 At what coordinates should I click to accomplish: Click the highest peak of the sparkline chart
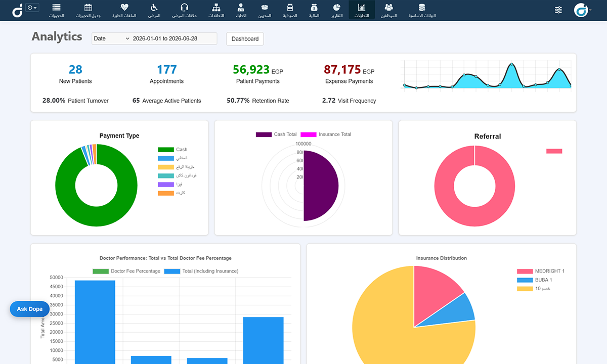(x=512, y=64)
